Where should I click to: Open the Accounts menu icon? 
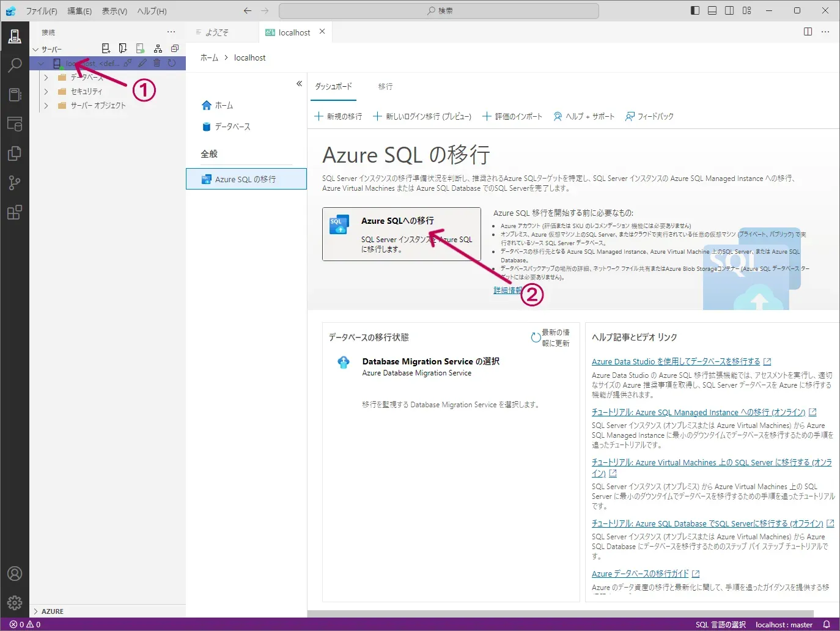pyautogui.click(x=15, y=574)
